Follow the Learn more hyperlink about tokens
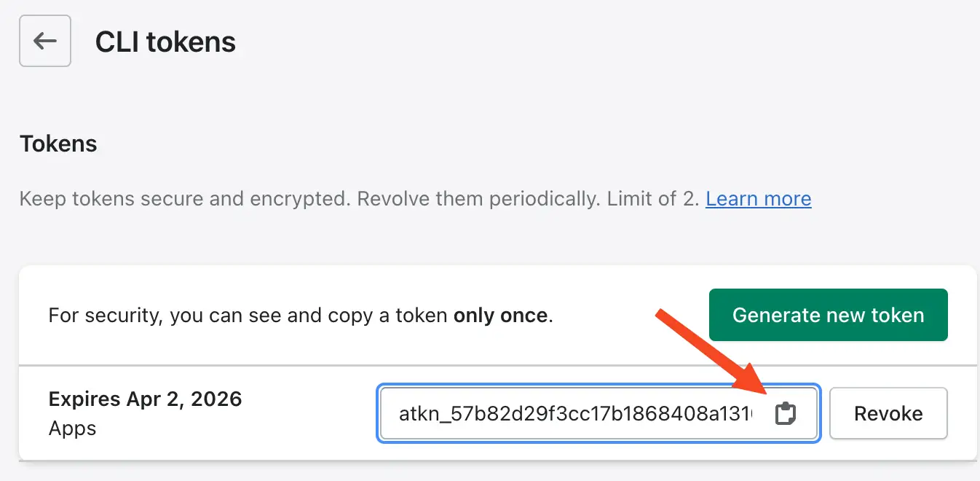This screenshot has width=980, height=481. click(758, 198)
